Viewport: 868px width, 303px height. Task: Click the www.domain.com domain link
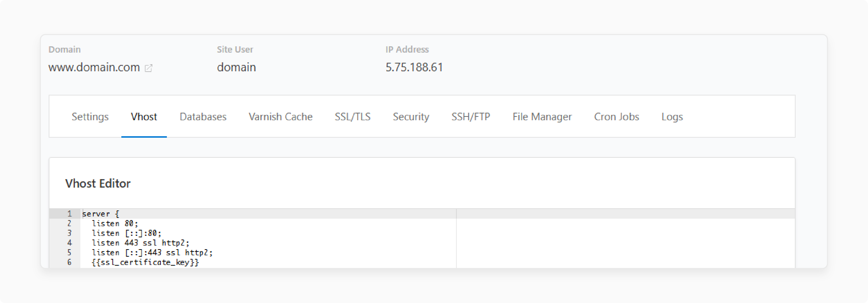point(94,67)
